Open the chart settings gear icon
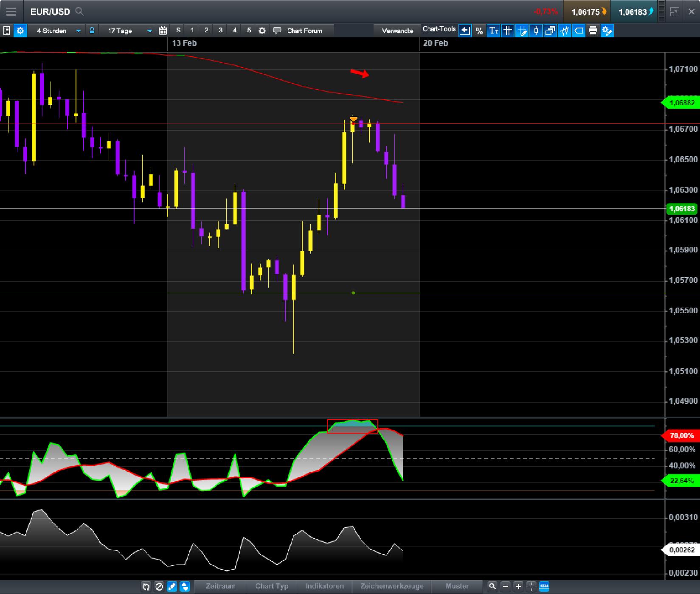This screenshot has width=700, height=594. [x=20, y=31]
